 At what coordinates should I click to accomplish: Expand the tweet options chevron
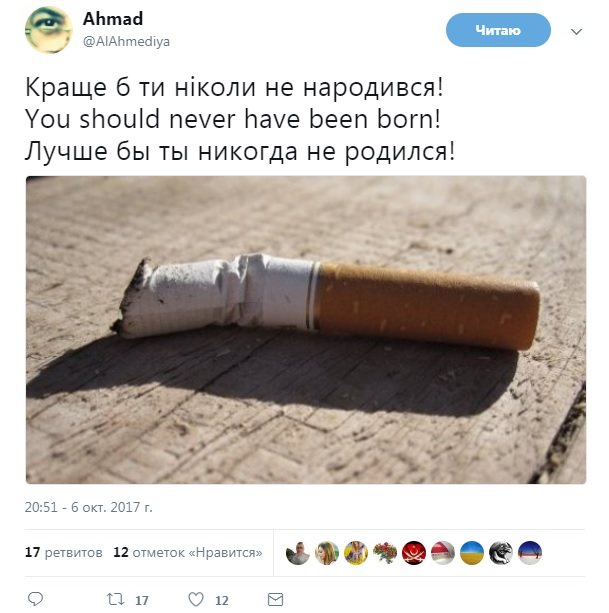click(576, 32)
